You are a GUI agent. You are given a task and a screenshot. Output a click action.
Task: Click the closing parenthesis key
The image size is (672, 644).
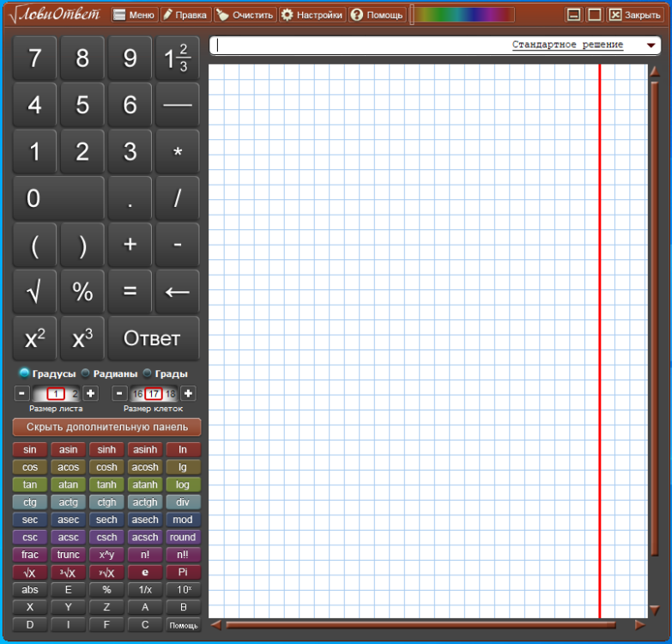pyautogui.click(x=82, y=245)
